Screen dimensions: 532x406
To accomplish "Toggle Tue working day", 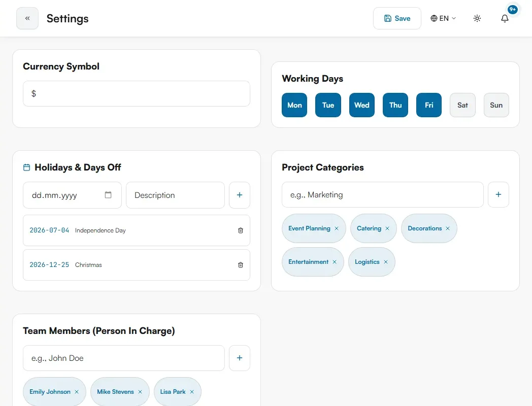I will (x=328, y=105).
